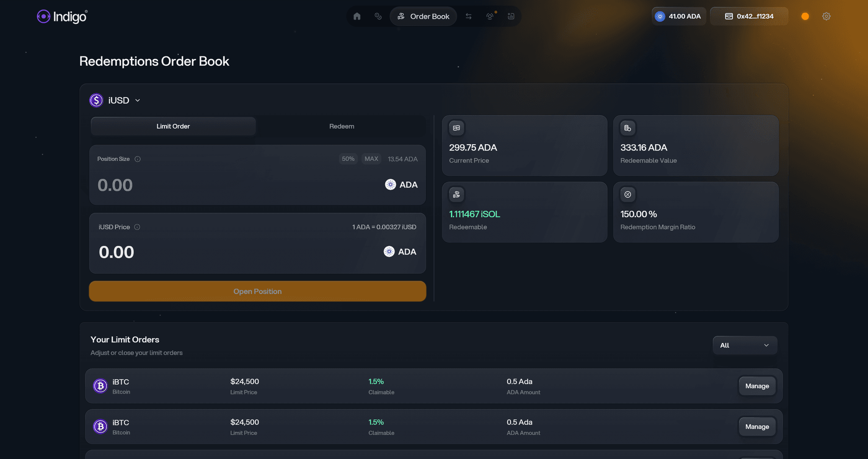Click the percentage icon above Redemption Margin Ratio
Viewport: 868px width, 459px height.
pyautogui.click(x=628, y=194)
